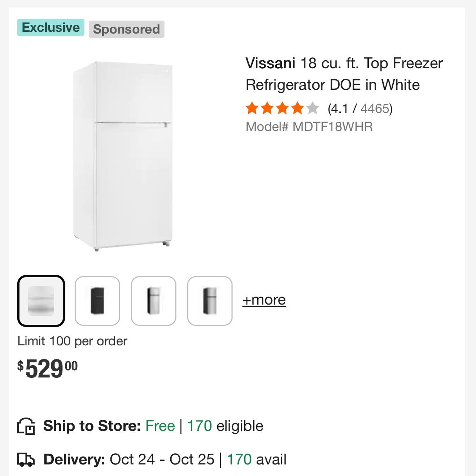Click the Vissani brand name
476x476 pixels.
pyautogui.click(x=270, y=63)
